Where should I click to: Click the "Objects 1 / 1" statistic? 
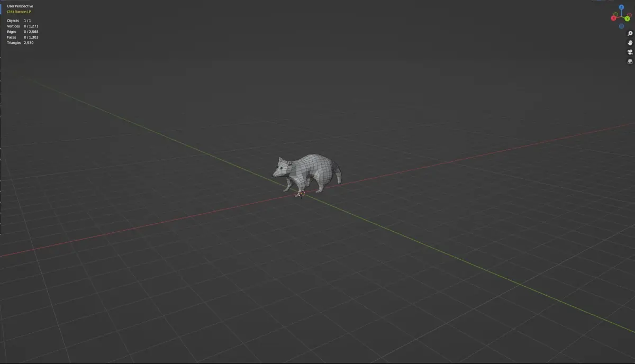(x=19, y=21)
